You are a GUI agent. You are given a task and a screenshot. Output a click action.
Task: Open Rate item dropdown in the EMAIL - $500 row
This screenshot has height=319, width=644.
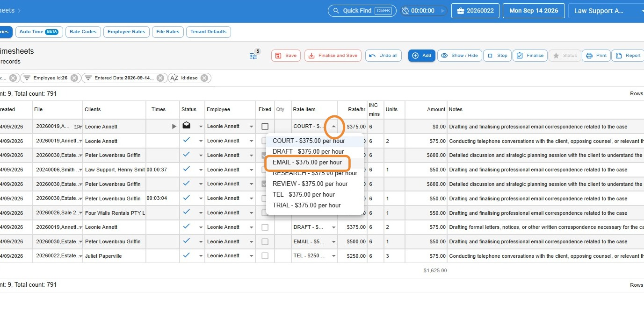[333, 242]
